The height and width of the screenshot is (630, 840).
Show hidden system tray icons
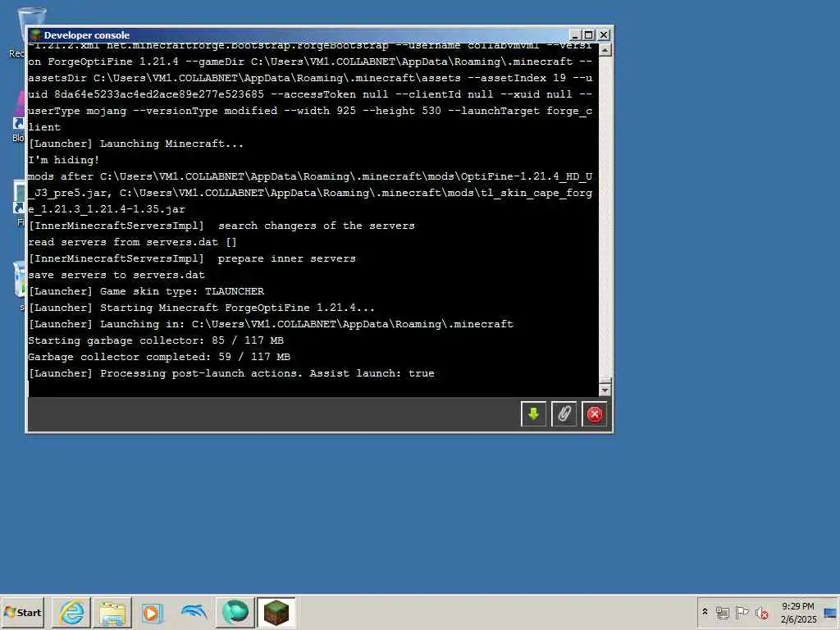(x=705, y=612)
